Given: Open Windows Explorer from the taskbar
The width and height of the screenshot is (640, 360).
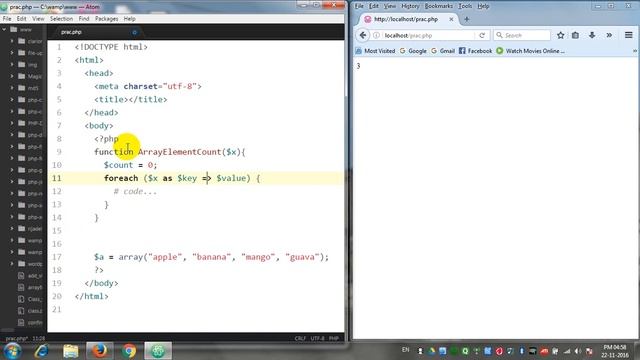Looking at the screenshot, I should pyautogui.click(x=71, y=351).
